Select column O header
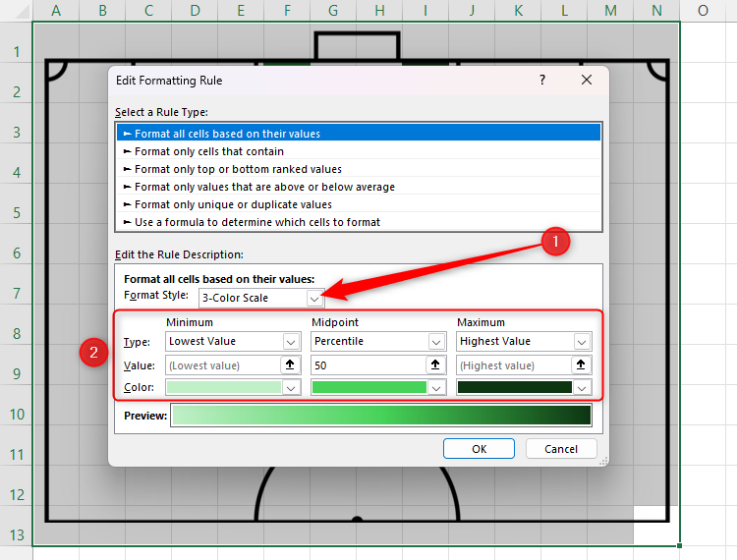The image size is (737, 560). pyautogui.click(x=703, y=11)
